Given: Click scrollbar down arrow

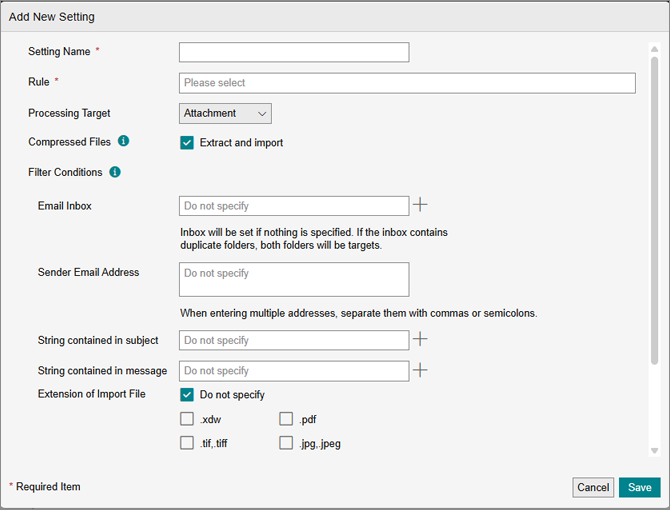Looking at the screenshot, I should [x=654, y=451].
